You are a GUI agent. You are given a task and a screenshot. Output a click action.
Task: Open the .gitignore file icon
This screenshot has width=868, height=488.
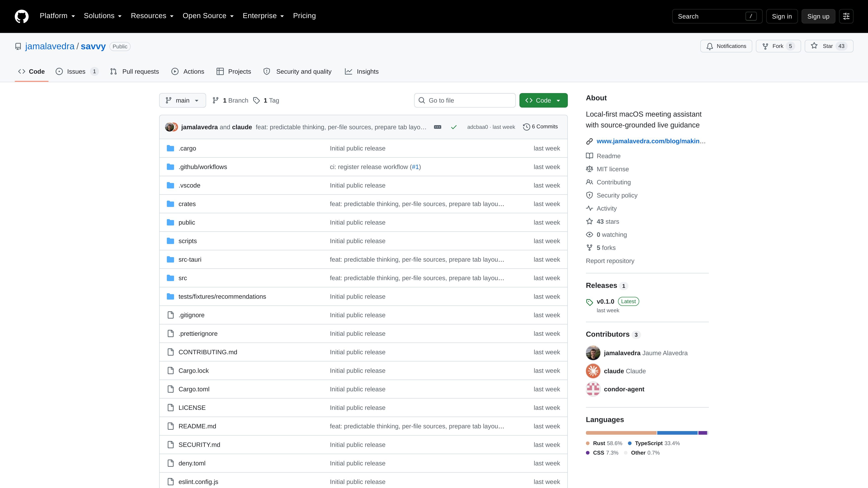coord(170,315)
